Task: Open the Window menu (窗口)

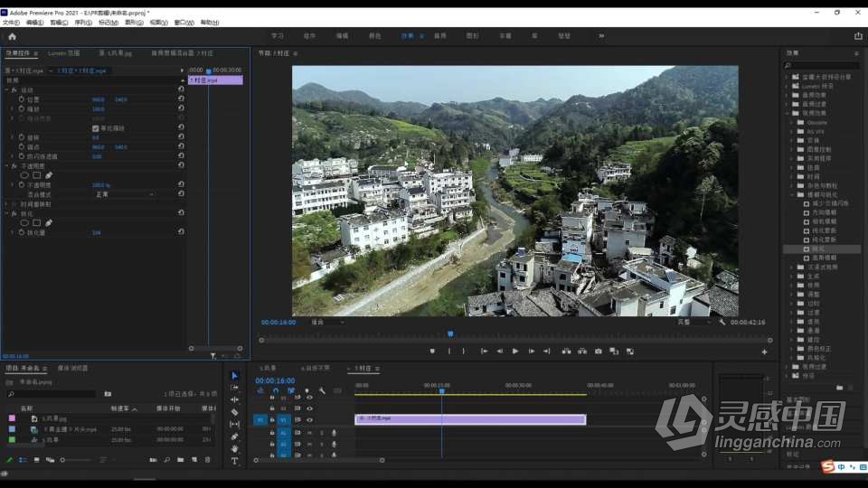Action: point(184,23)
